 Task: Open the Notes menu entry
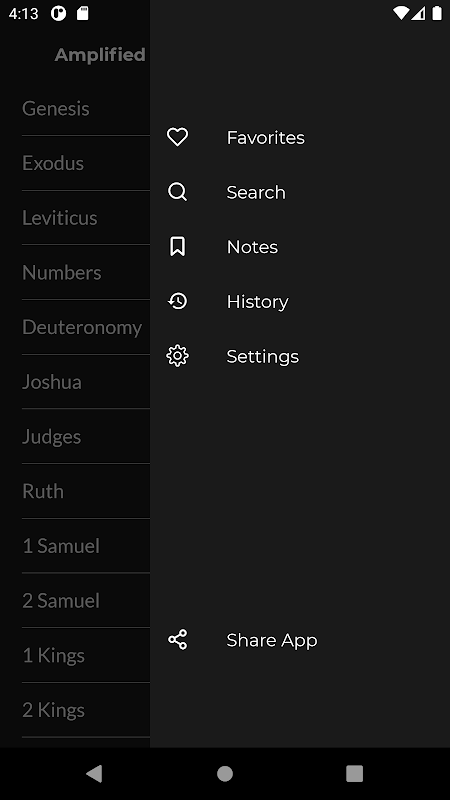[x=300, y=246]
